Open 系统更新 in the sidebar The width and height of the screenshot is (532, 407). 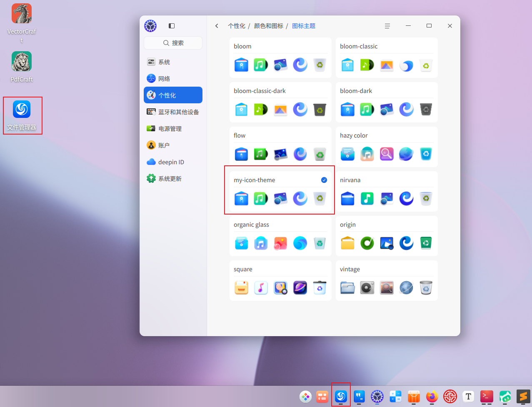coord(173,179)
